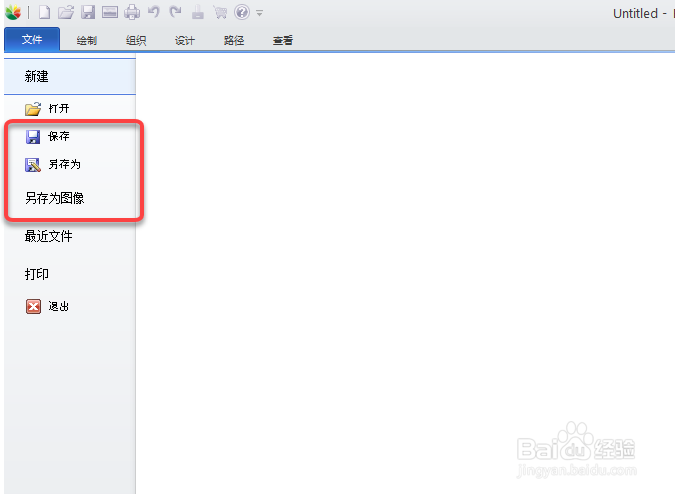Go to the 设计 tab
The width and height of the screenshot is (675, 494).
[185, 40]
